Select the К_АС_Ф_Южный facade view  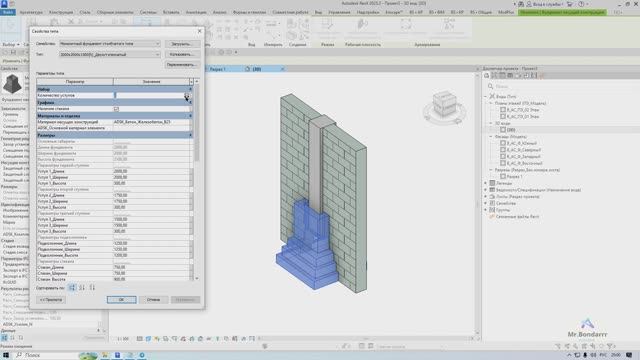[522, 143]
